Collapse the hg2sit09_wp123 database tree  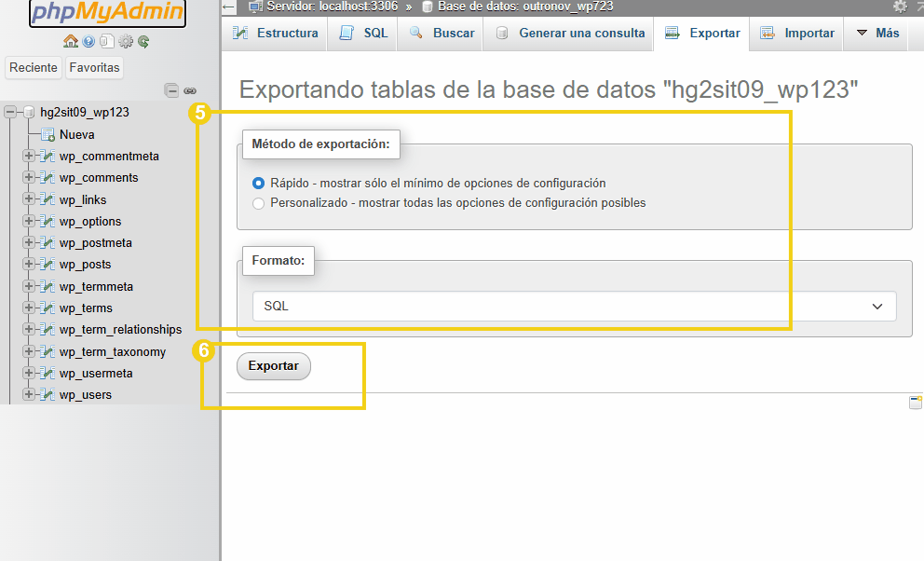(10, 112)
